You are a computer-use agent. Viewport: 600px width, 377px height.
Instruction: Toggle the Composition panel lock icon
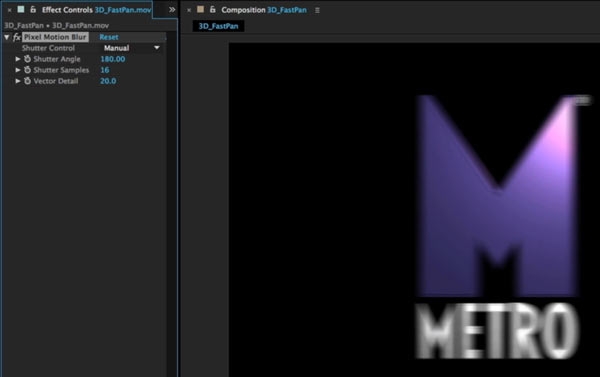pyautogui.click(x=212, y=10)
